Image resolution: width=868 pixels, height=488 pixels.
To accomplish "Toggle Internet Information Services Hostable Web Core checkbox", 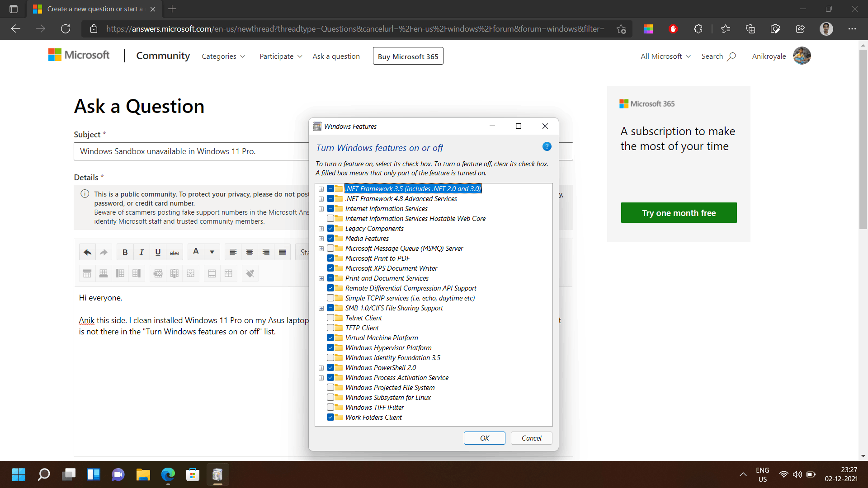I will point(330,219).
